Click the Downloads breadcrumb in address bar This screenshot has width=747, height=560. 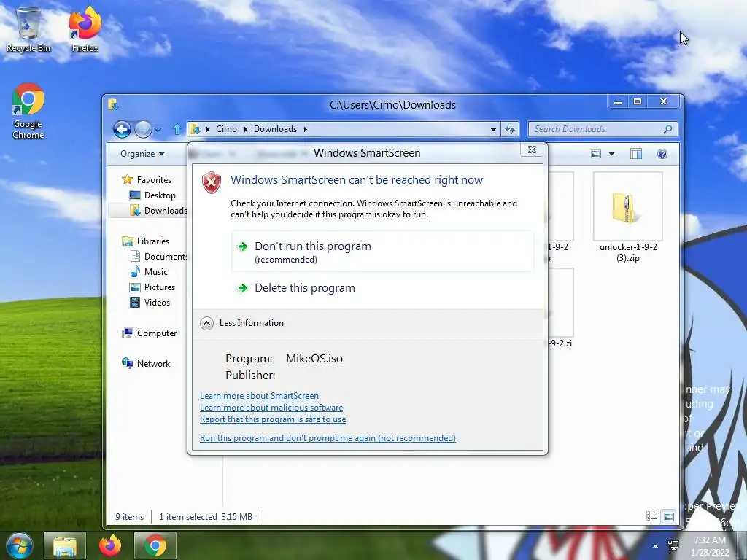point(275,129)
